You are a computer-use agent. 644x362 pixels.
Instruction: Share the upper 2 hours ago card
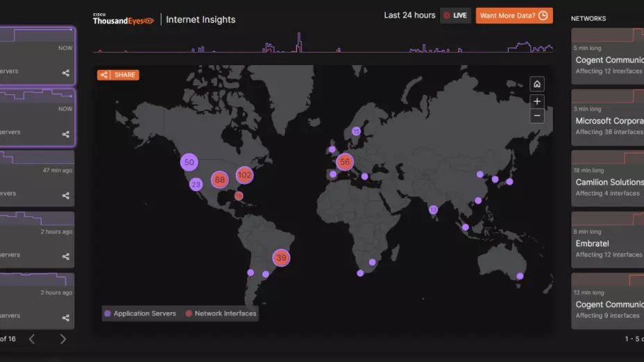(66, 257)
